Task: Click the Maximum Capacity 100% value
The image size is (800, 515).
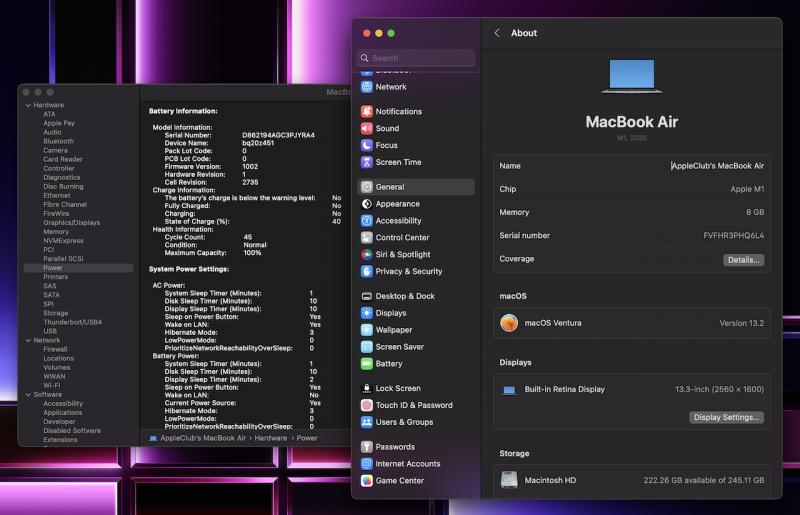Action: coord(252,253)
